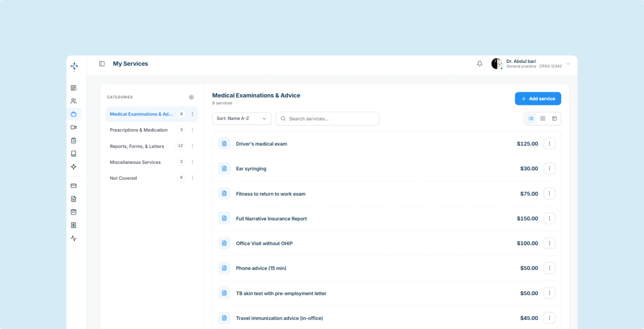Image resolution: width=644 pixels, height=329 pixels.
Task: Switch to list view
Action: click(x=531, y=119)
